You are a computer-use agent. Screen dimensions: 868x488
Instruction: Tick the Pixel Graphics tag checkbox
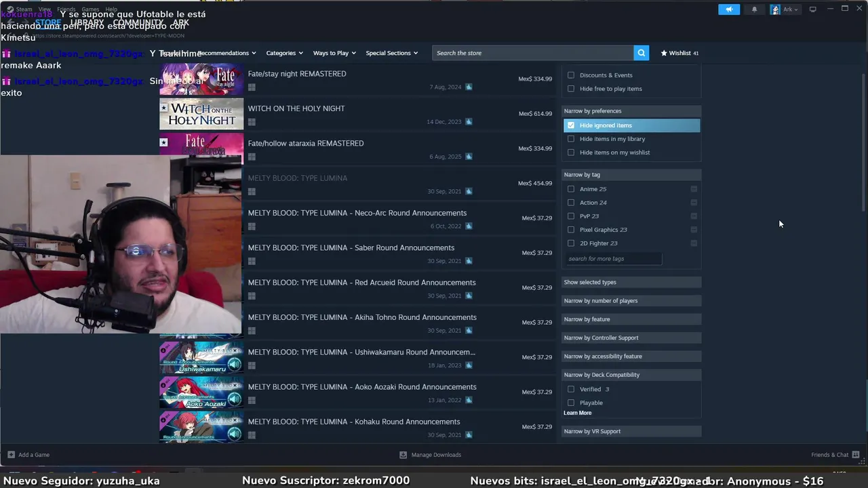point(571,230)
